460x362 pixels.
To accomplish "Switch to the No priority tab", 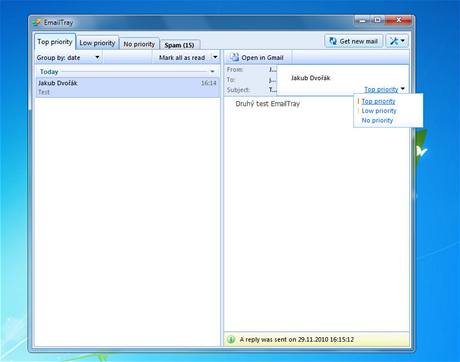I will point(139,44).
